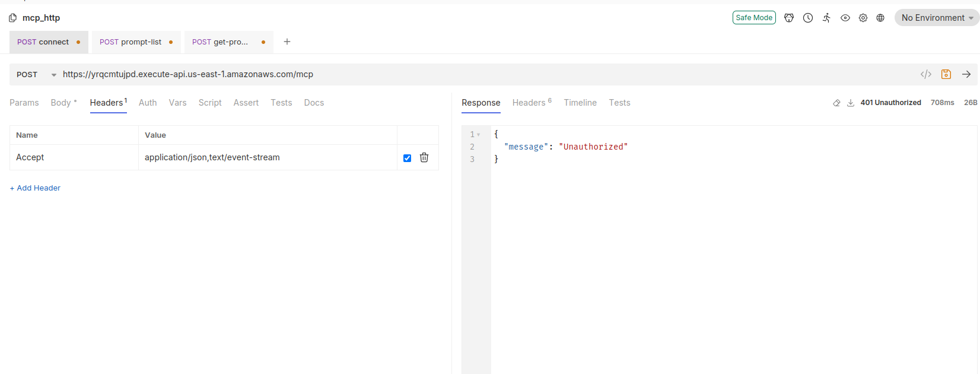
Task: Select the request Headers tab
Action: tap(109, 103)
